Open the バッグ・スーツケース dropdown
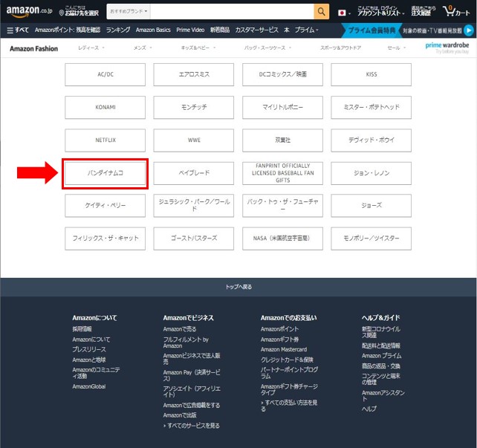 click(x=267, y=48)
